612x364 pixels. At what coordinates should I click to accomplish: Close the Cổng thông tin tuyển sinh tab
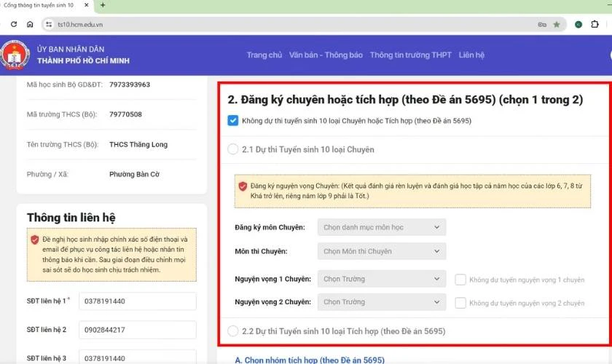[x=87, y=5]
